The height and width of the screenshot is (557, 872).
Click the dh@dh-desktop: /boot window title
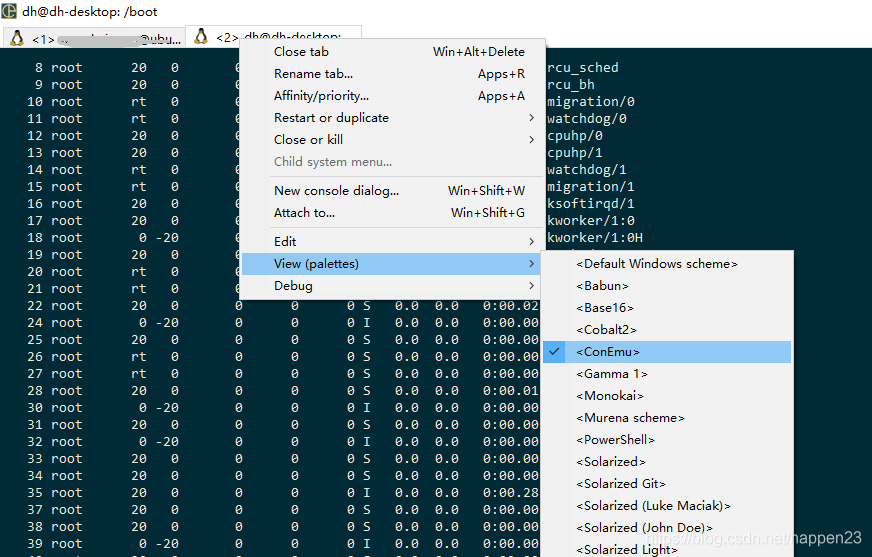tap(90, 12)
